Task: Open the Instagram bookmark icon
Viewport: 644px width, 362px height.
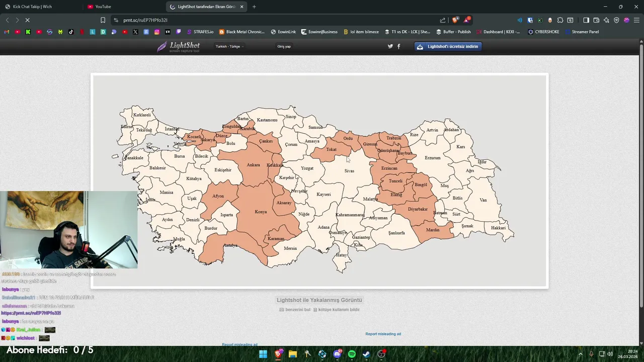Action: point(157,32)
